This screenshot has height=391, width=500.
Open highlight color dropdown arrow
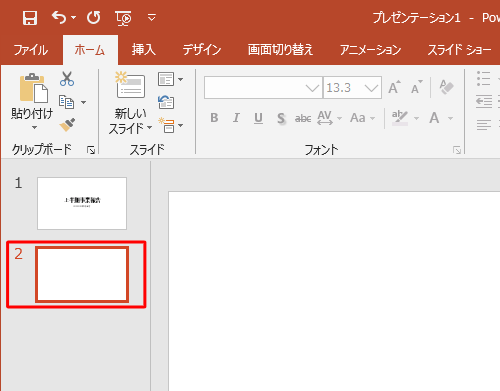click(416, 118)
